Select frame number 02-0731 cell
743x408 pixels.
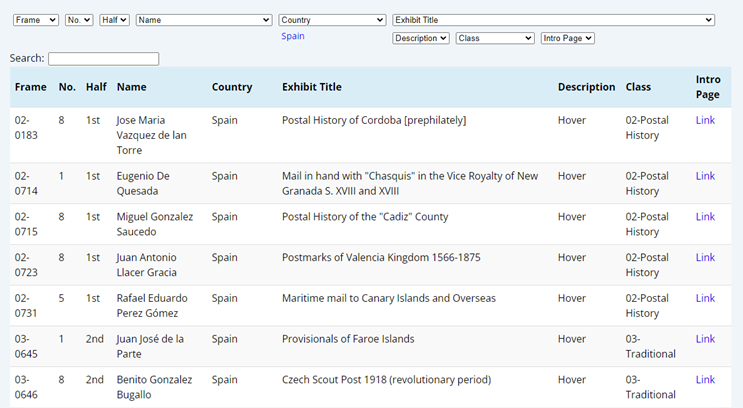[x=26, y=306]
